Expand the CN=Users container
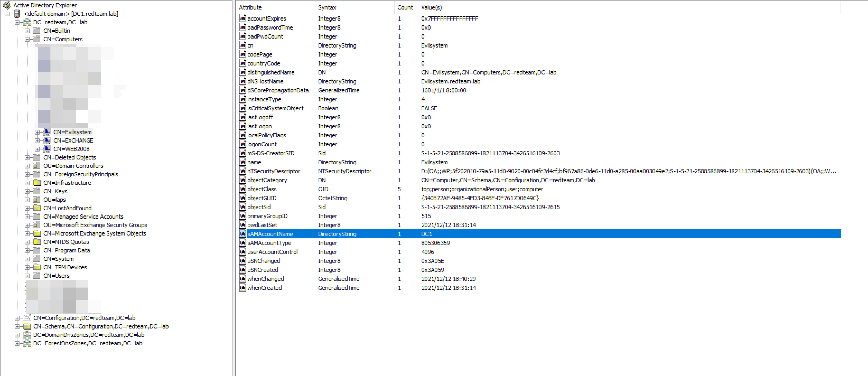Viewport: 868px width, 376px height. click(x=27, y=276)
